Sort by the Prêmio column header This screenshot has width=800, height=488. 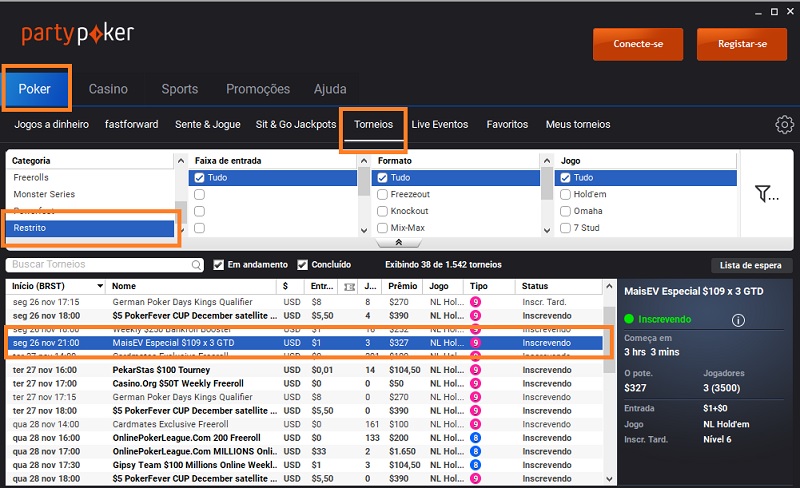coord(403,286)
